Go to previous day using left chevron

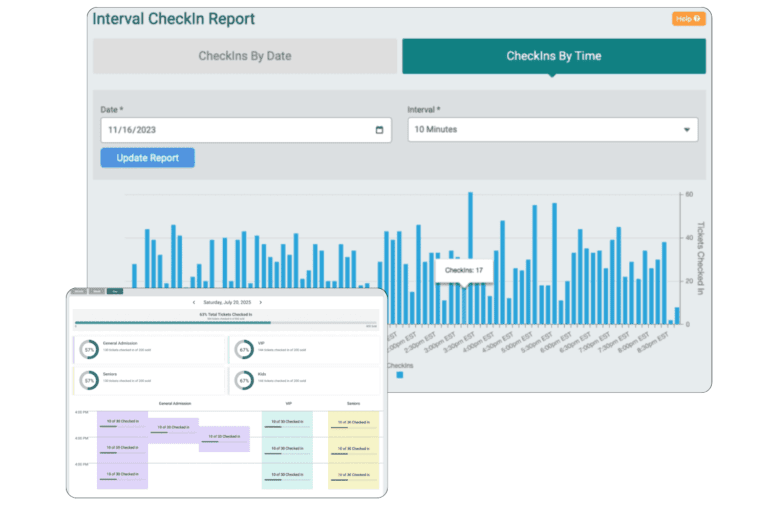click(x=194, y=301)
